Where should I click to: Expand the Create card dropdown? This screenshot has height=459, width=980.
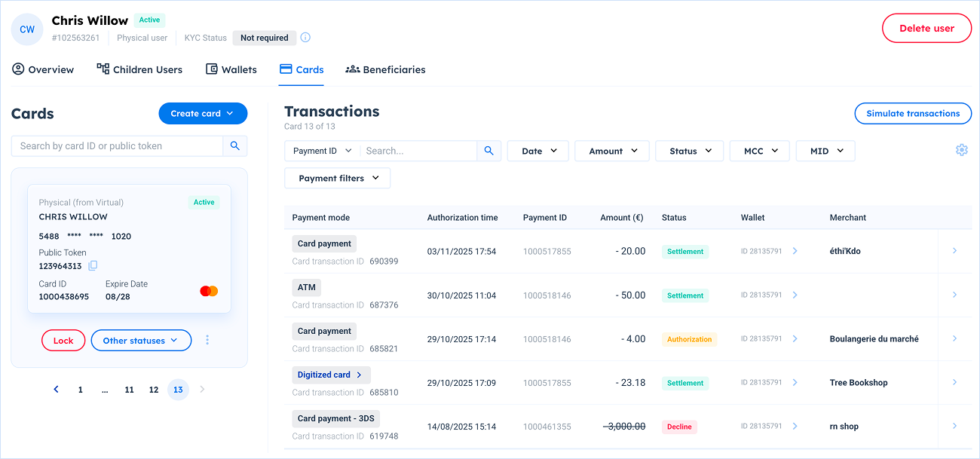pos(203,114)
